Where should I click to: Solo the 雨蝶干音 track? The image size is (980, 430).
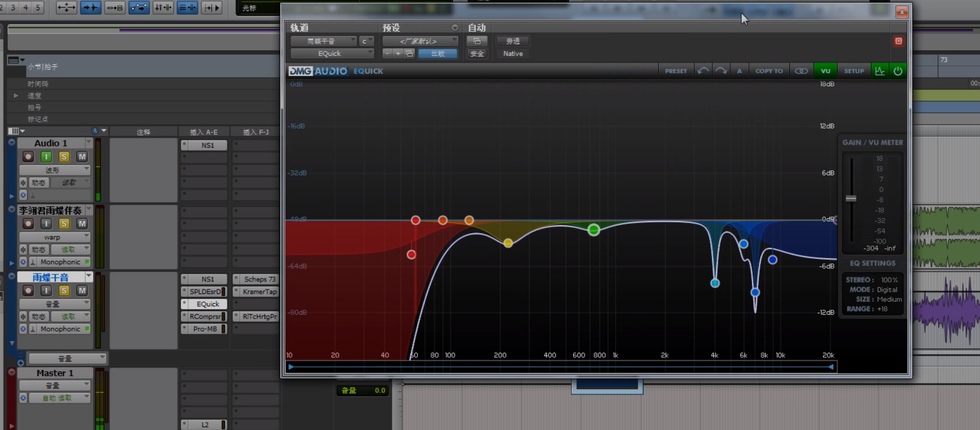tap(64, 290)
